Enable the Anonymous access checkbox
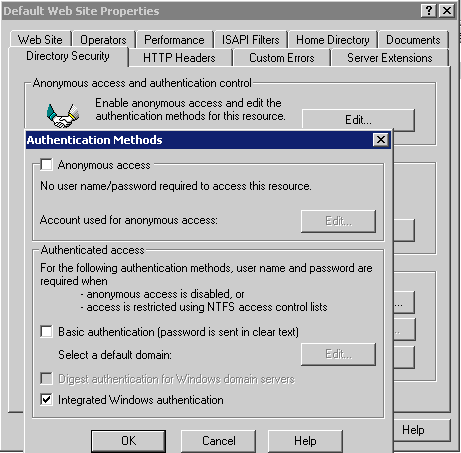 [46, 165]
